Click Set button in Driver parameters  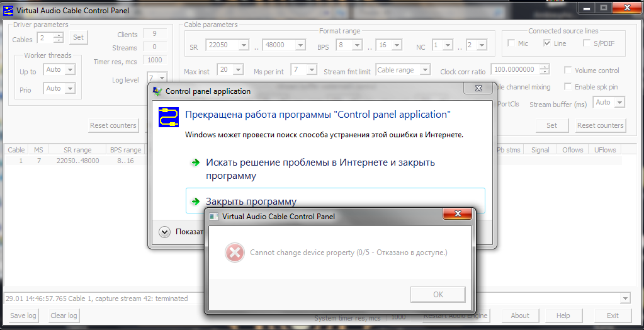click(78, 37)
